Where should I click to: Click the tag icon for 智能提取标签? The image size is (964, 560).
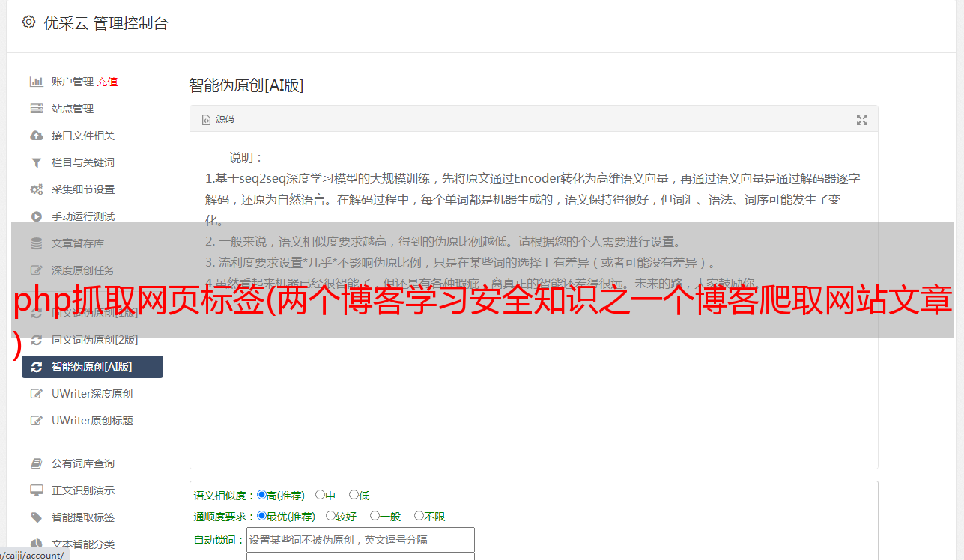point(36,517)
